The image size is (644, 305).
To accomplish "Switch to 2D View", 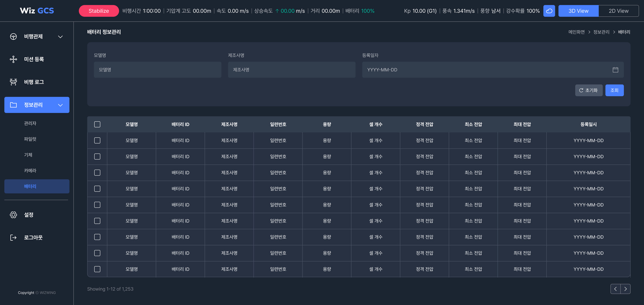I will pyautogui.click(x=619, y=11).
